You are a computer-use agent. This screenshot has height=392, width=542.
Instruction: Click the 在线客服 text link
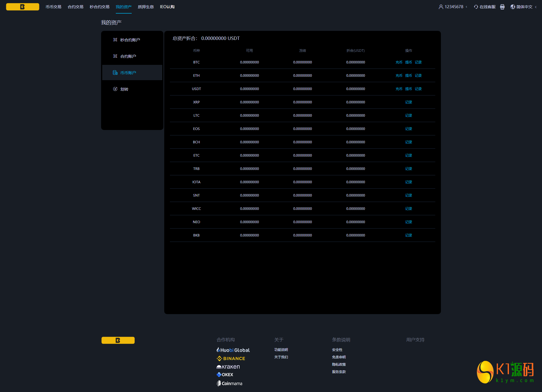tap(488, 7)
